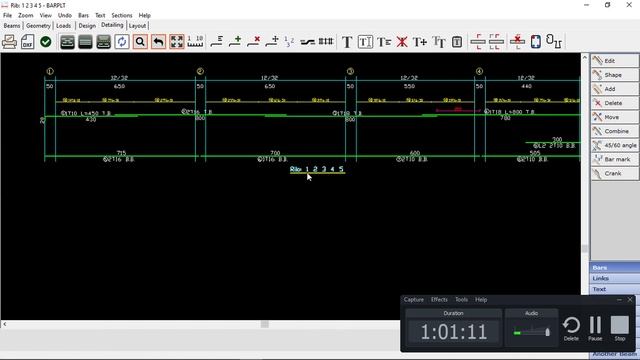Click the third dark beam view icon

point(104,42)
